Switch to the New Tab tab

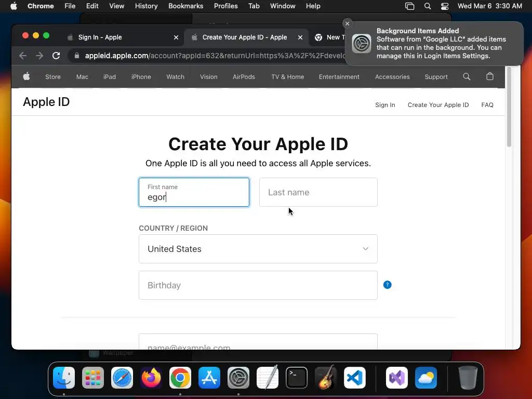329,37
